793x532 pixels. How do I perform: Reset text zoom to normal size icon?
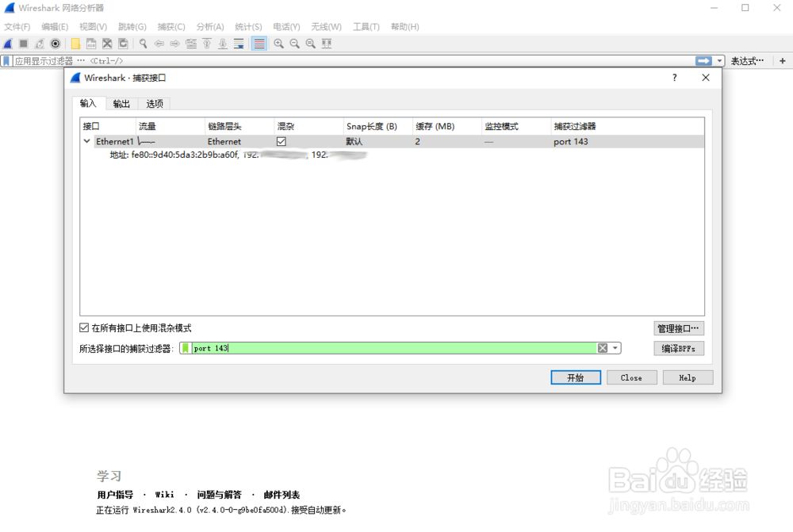click(x=311, y=44)
